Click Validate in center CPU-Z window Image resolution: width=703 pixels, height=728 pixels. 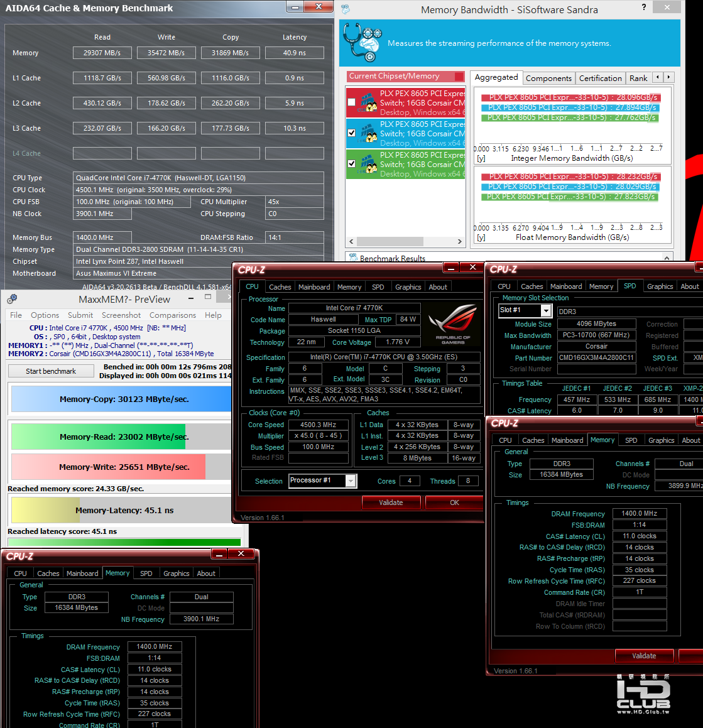coord(391,503)
